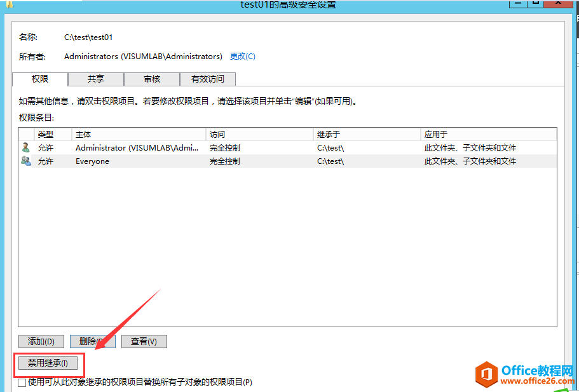This screenshot has height=392, width=579.
Task: Open the 有效访问 tab
Action: point(207,79)
